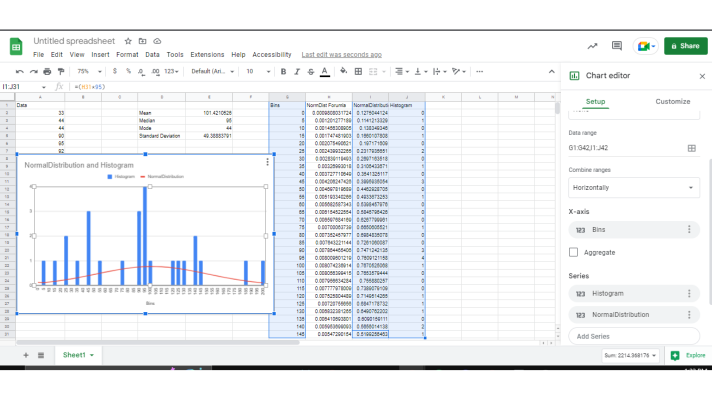
Task: Open the horizontal align dropdown
Action: (402, 71)
